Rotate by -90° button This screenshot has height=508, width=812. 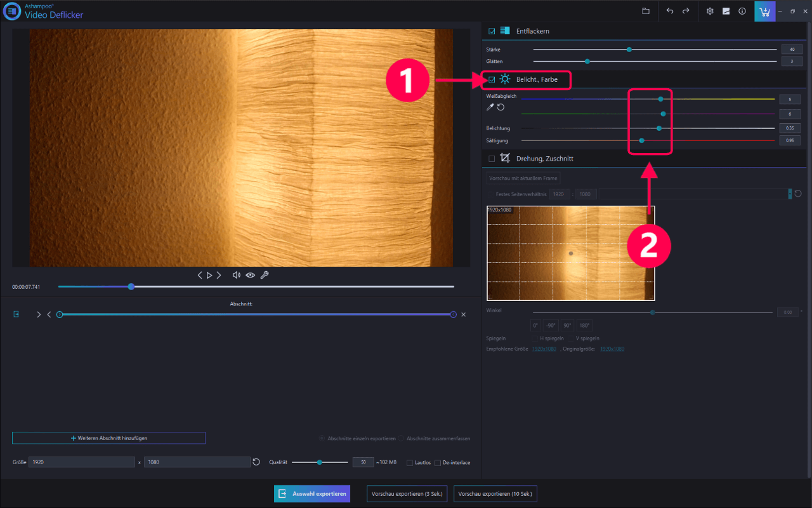tap(551, 325)
